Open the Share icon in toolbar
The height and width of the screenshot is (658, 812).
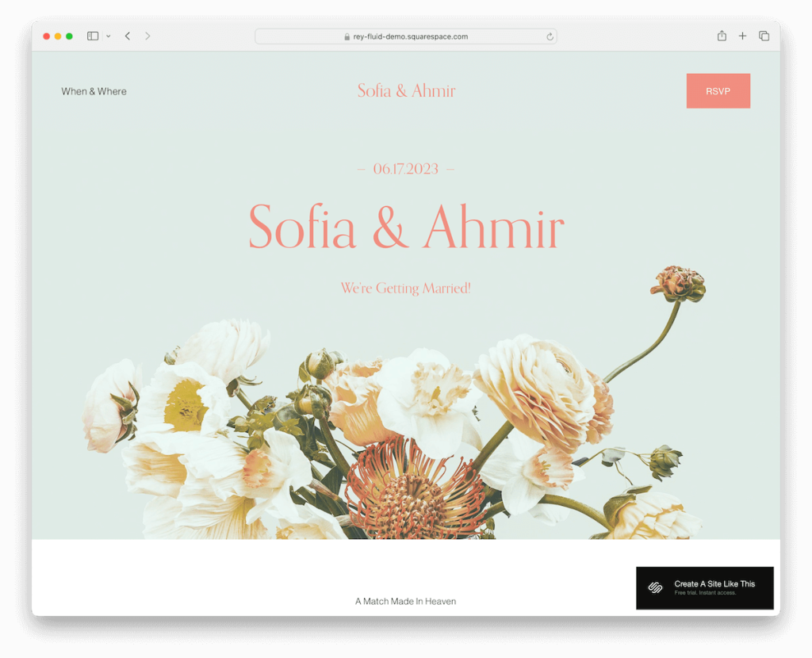point(722,36)
